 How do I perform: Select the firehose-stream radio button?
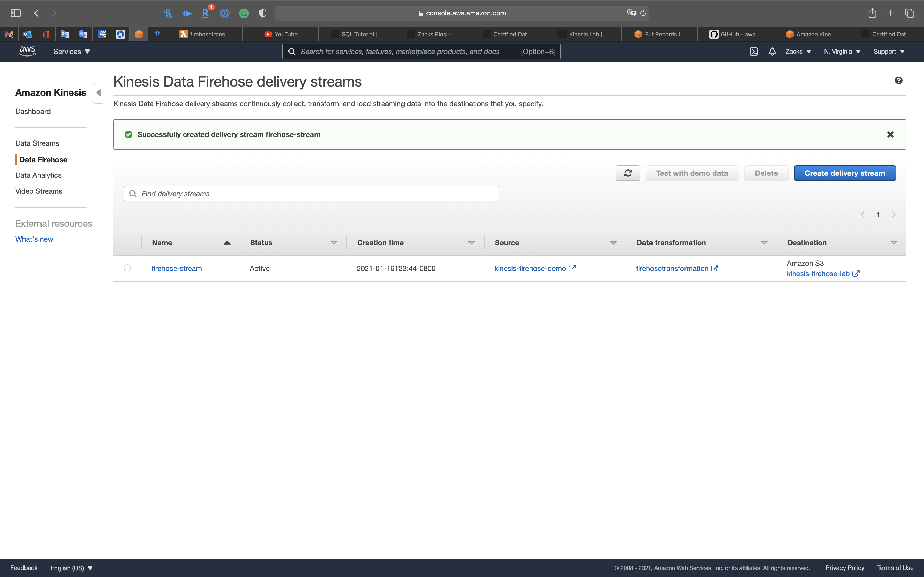128,268
